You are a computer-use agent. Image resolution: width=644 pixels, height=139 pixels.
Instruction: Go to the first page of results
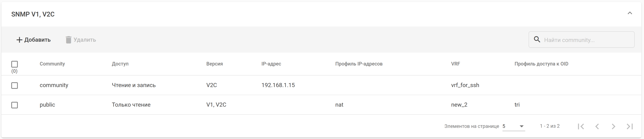click(581, 127)
